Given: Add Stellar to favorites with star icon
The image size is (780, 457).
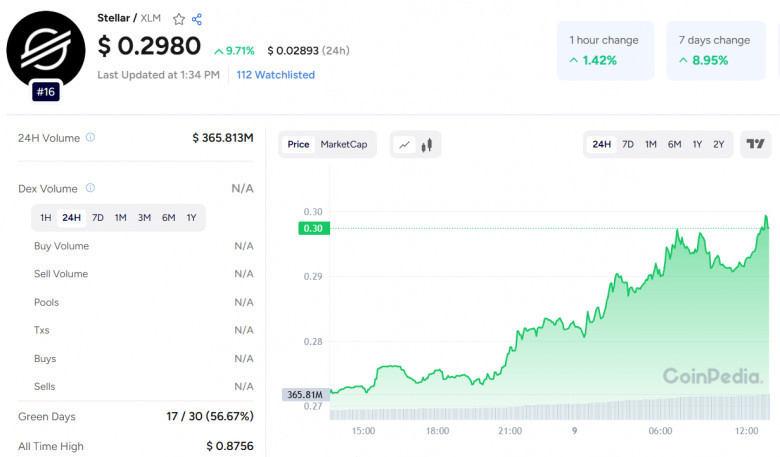Looking at the screenshot, I should [x=179, y=19].
